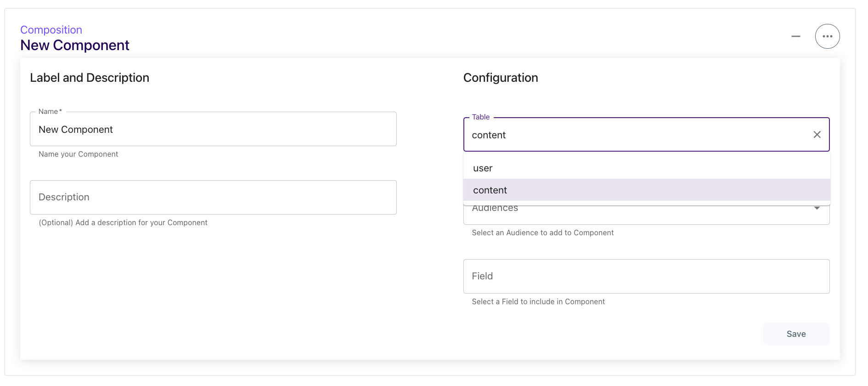This screenshot has width=868, height=386.
Task: Click the Save button
Action: [796, 334]
